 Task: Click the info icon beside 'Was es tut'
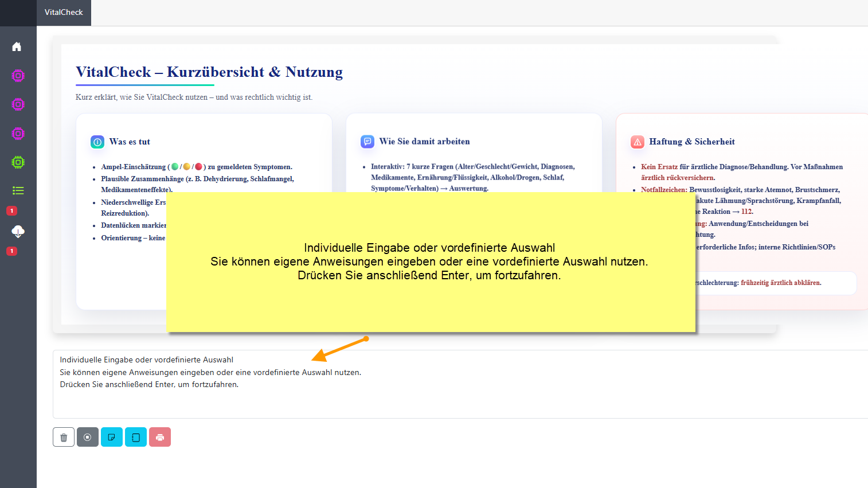point(97,142)
